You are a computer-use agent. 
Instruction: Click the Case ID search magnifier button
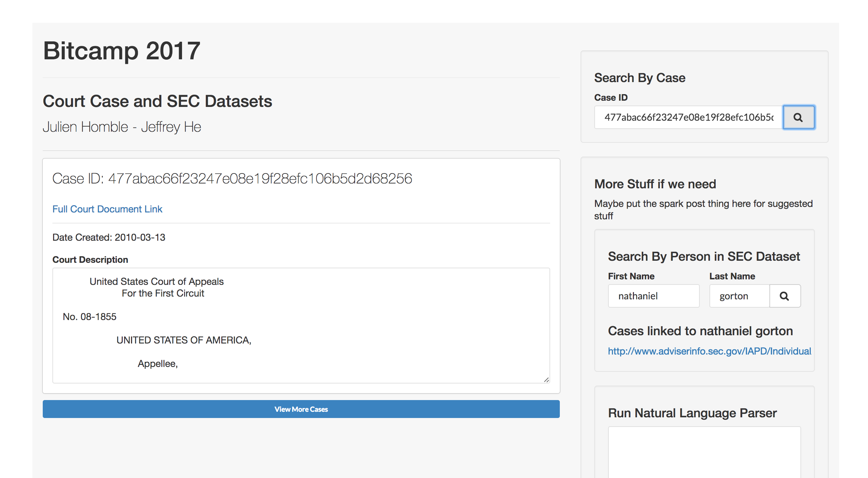tap(798, 117)
